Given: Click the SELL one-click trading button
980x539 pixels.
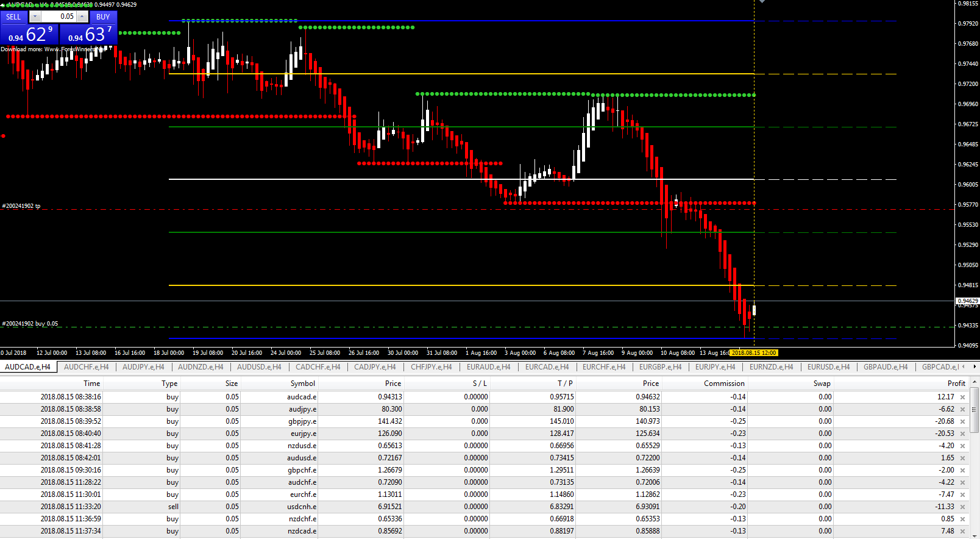Looking at the screenshot, I should click(x=13, y=17).
